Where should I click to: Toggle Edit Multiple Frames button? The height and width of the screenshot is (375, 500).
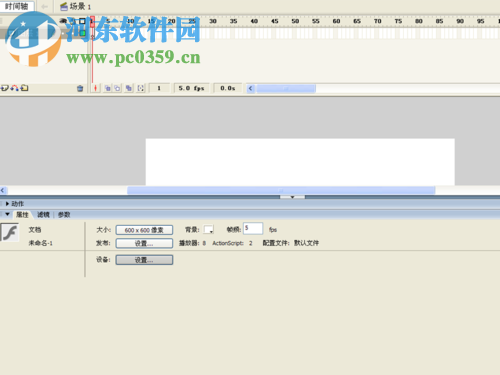click(x=129, y=88)
